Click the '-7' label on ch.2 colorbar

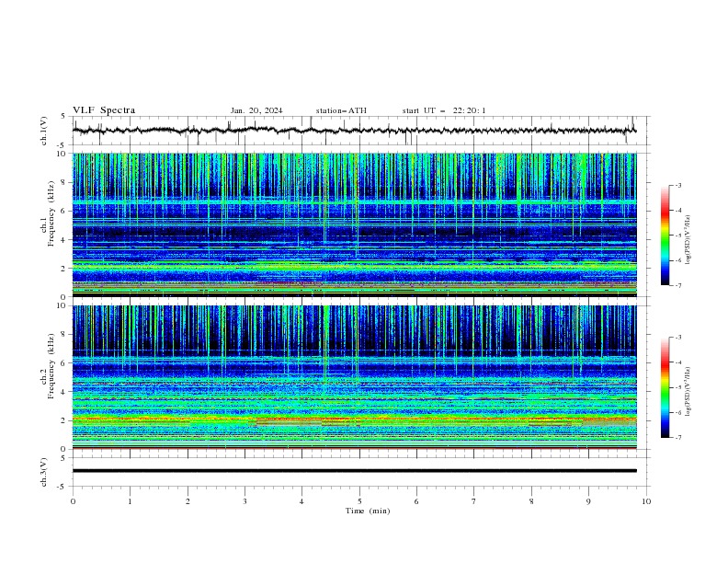click(x=677, y=437)
